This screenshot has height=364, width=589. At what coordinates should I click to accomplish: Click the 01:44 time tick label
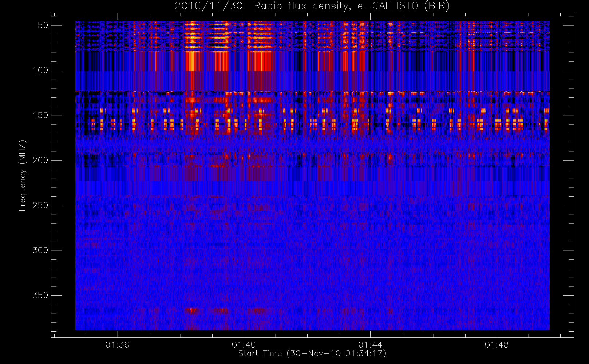tap(370, 345)
